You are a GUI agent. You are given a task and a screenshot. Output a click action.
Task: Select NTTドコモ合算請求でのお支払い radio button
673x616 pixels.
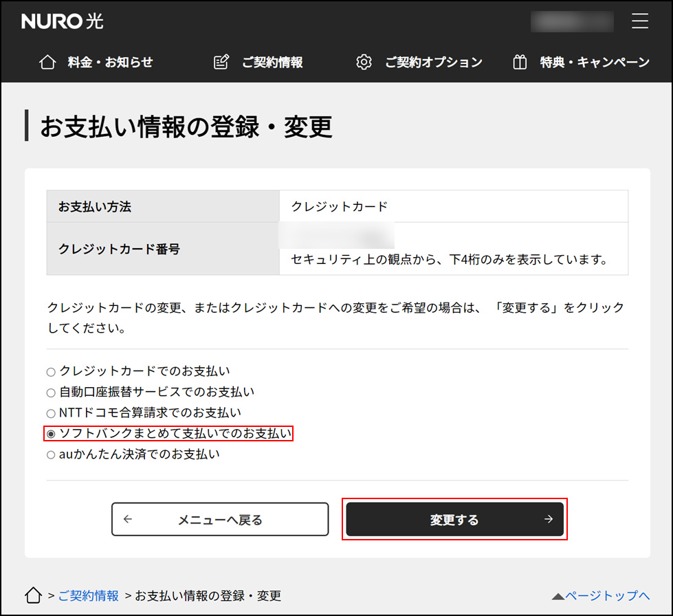point(51,413)
